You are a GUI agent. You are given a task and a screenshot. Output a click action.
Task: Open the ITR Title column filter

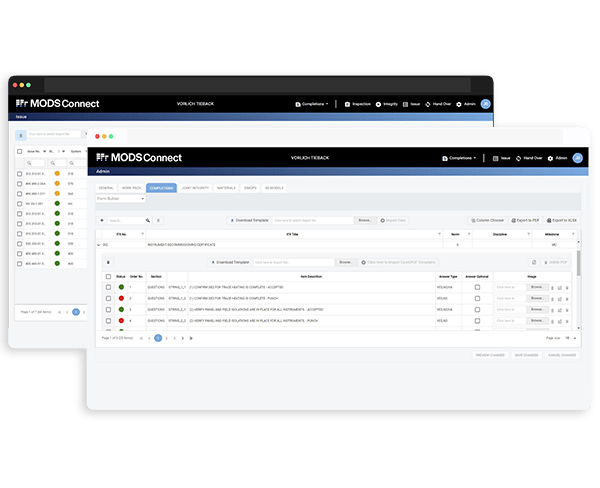pos(439,234)
